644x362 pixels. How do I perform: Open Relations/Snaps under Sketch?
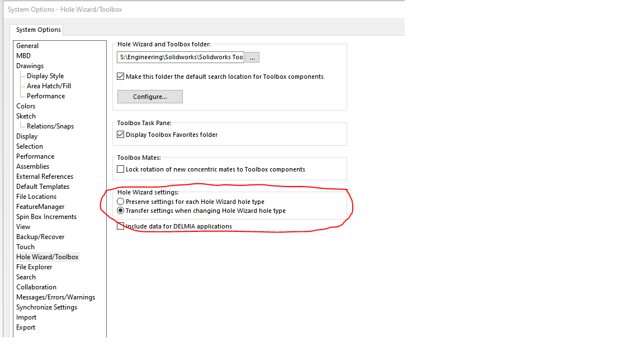tap(50, 126)
